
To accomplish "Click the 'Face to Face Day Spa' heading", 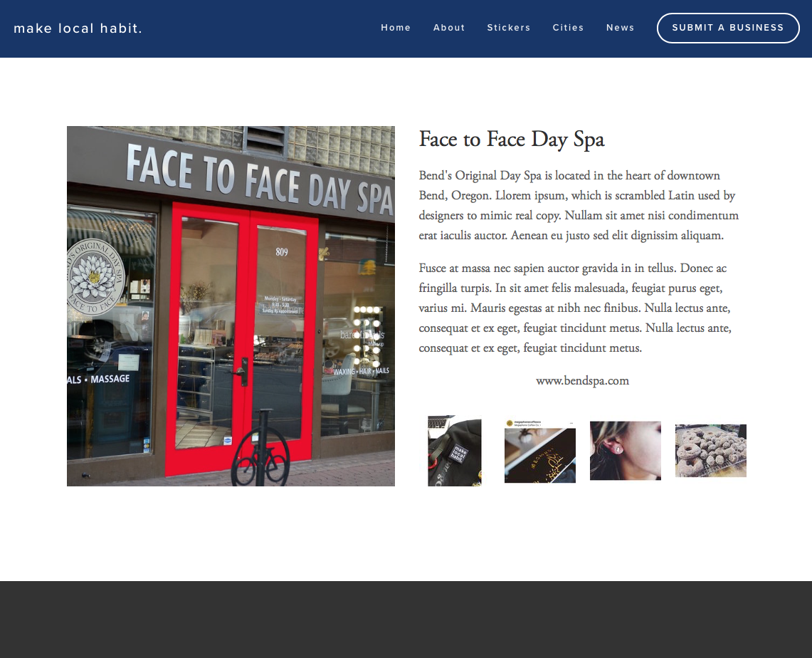I will (512, 140).
